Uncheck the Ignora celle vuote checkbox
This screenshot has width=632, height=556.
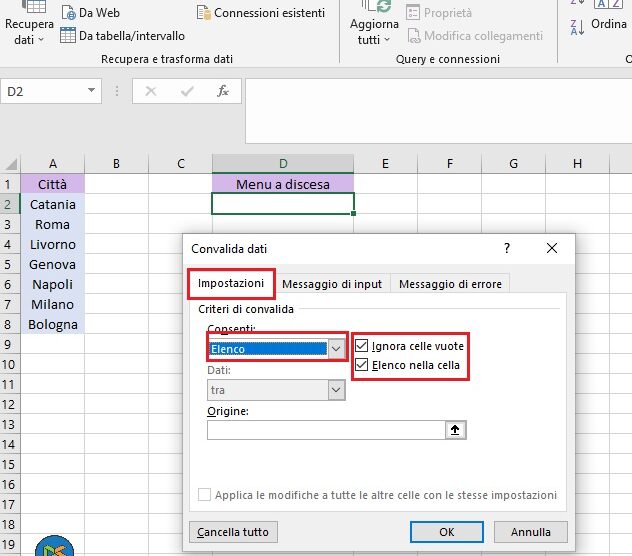pyautogui.click(x=362, y=346)
